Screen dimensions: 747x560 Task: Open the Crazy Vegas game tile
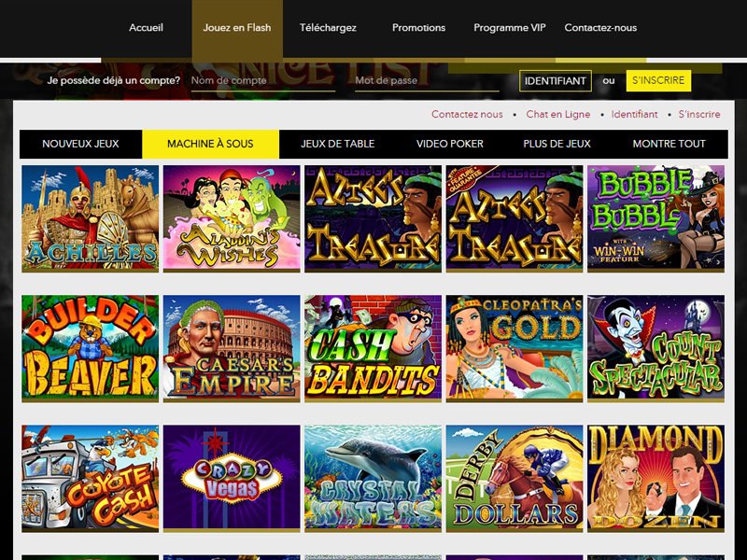[x=232, y=479]
